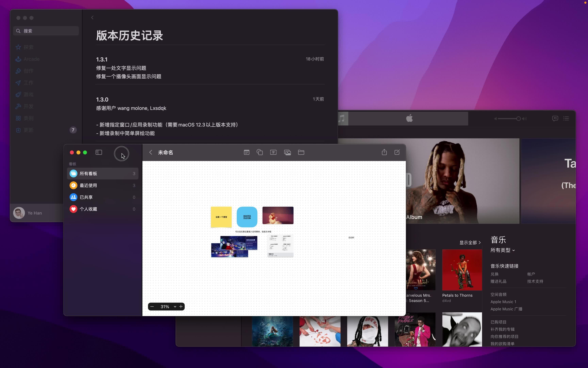Open Apple Music 广播 link in iTunes
This screenshot has width=588, height=368.
click(506, 309)
